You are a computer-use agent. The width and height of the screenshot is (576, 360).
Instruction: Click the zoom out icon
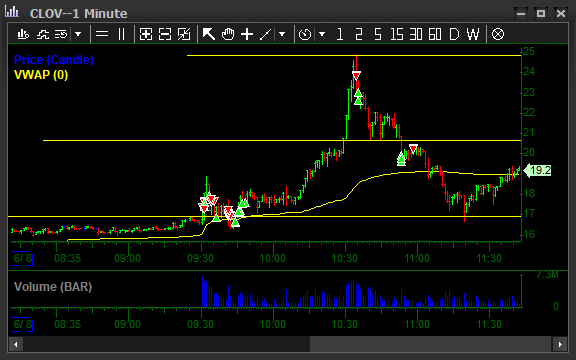(x=165, y=34)
